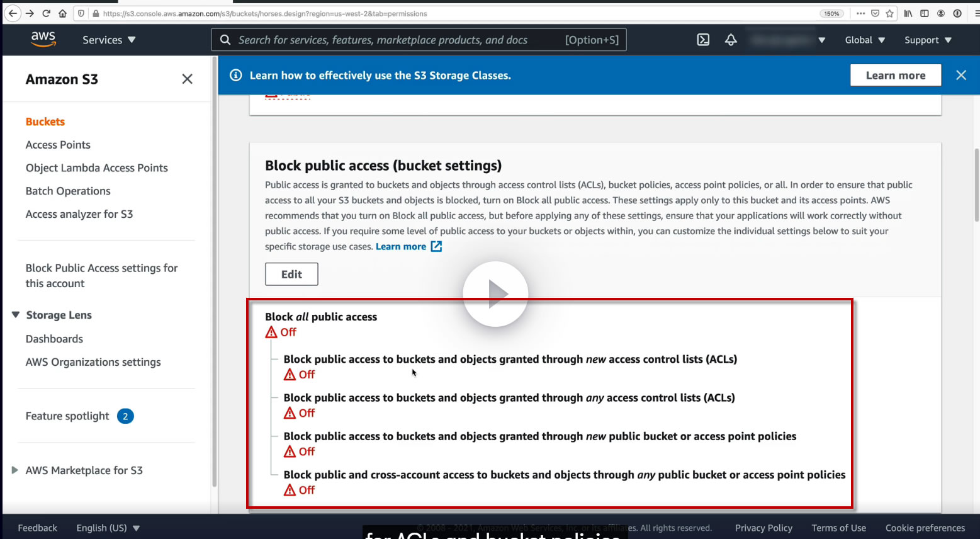Screen dimensions: 980x539
Task: Open the notifications bell icon
Action: tap(731, 40)
